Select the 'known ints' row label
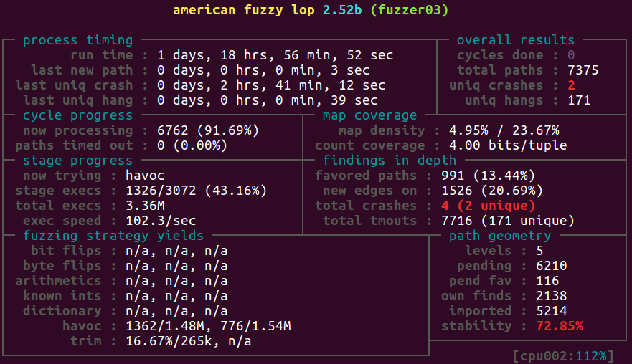 click(62, 296)
